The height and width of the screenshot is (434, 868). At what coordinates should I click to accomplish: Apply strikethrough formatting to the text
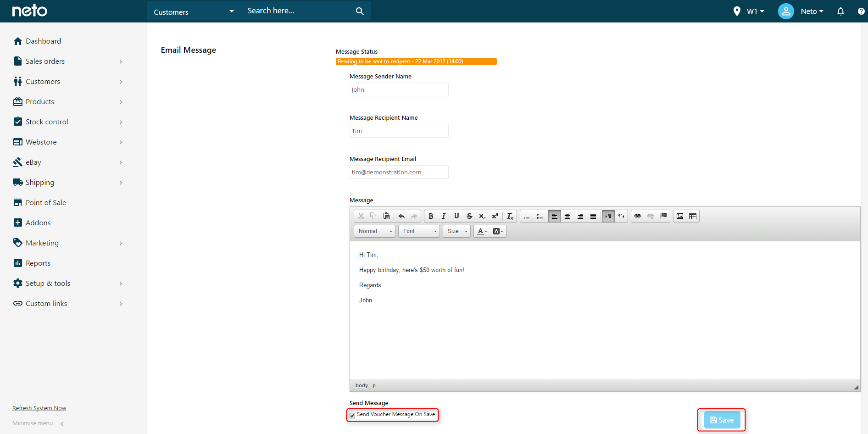469,216
